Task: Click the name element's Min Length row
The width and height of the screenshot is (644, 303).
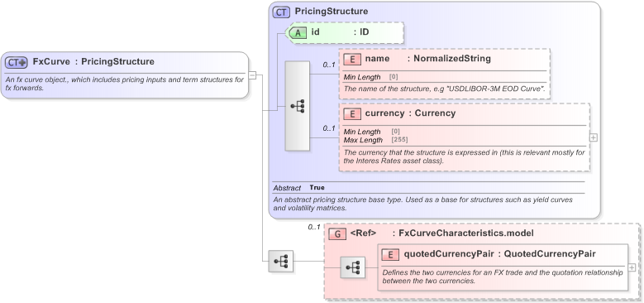Action: click(x=371, y=77)
